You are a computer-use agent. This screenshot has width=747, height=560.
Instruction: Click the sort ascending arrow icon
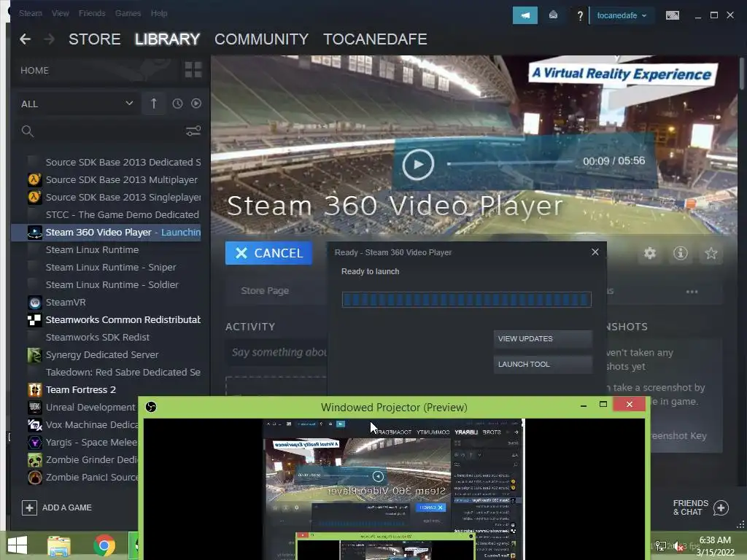(x=153, y=104)
